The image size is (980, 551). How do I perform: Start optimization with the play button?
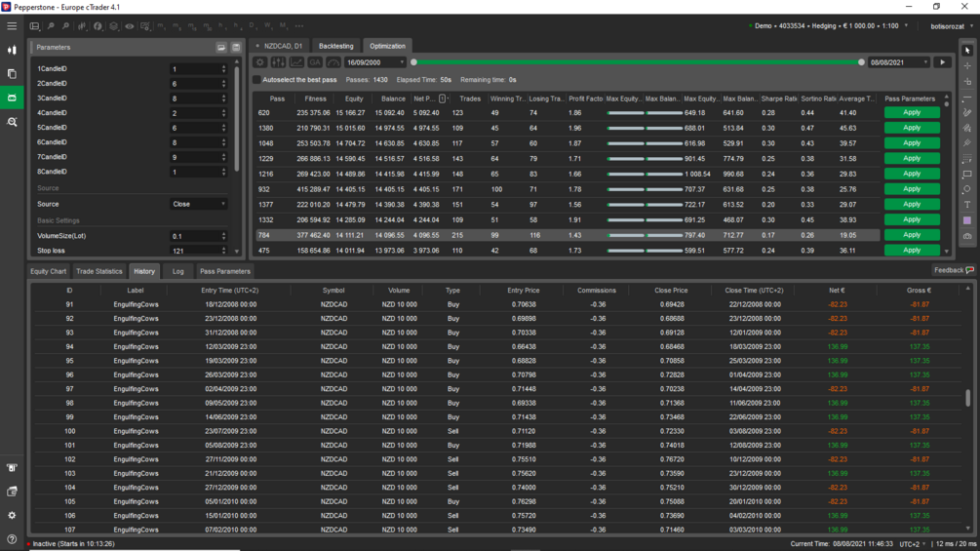pos(943,62)
